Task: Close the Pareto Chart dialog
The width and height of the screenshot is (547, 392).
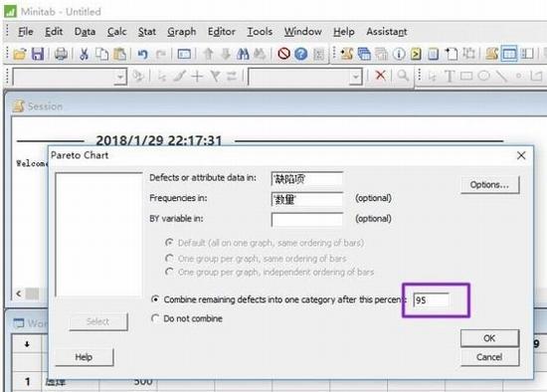Action: pos(521,155)
